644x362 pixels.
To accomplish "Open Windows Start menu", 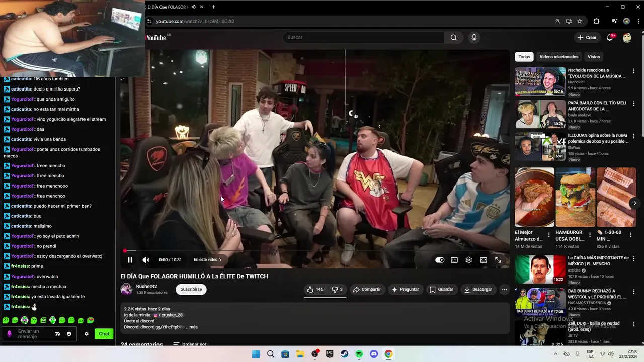I will [256, 354].
